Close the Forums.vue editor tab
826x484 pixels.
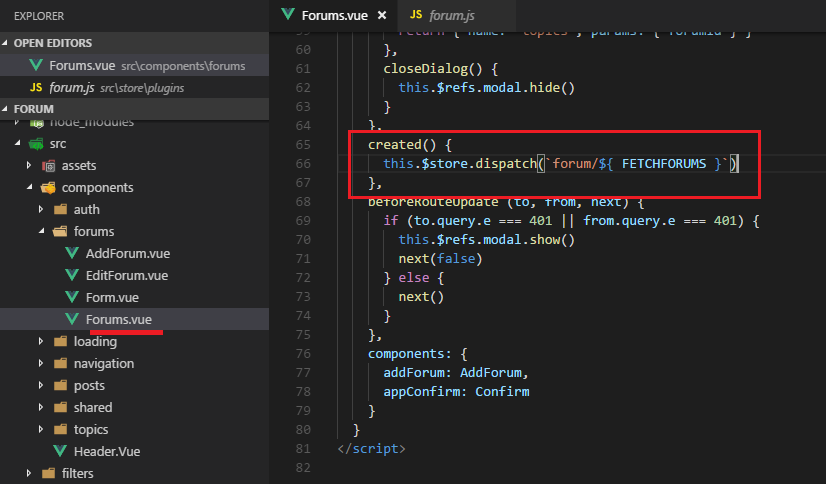pos(382,16)
